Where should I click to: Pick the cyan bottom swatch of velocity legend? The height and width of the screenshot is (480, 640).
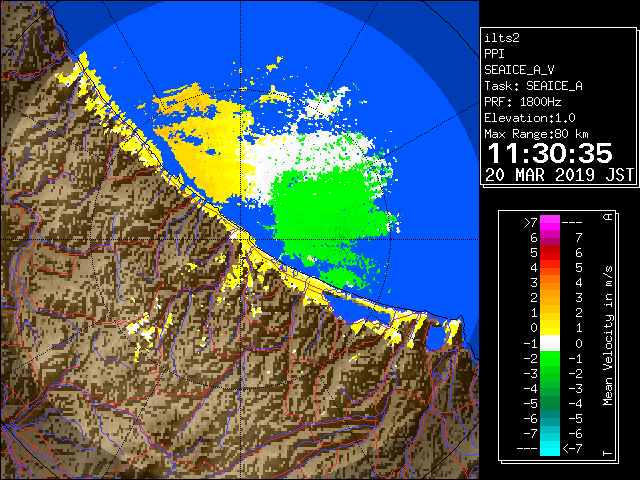point(550,448)
